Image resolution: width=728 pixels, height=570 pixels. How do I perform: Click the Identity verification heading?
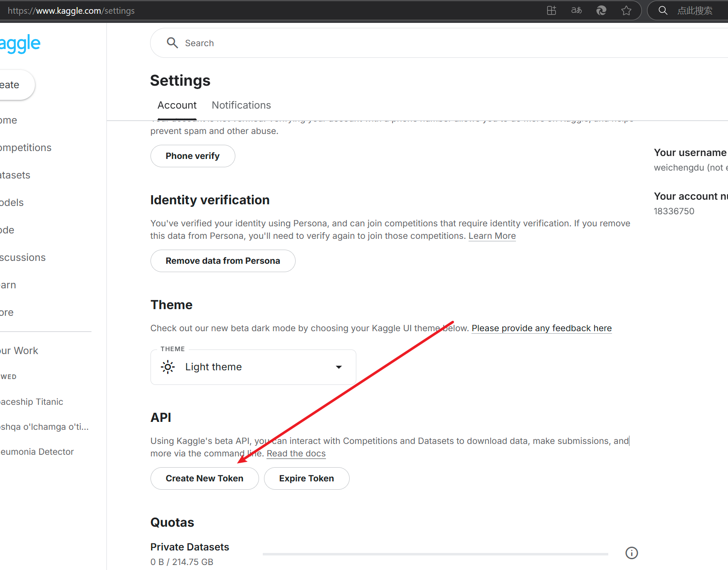coord(210,200)
